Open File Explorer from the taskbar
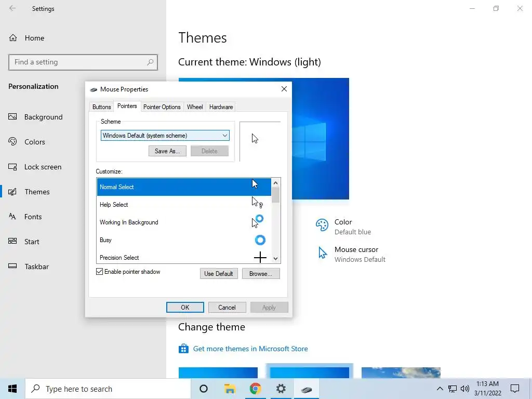Screen dimensions: 532x399 tap(230, 389)
